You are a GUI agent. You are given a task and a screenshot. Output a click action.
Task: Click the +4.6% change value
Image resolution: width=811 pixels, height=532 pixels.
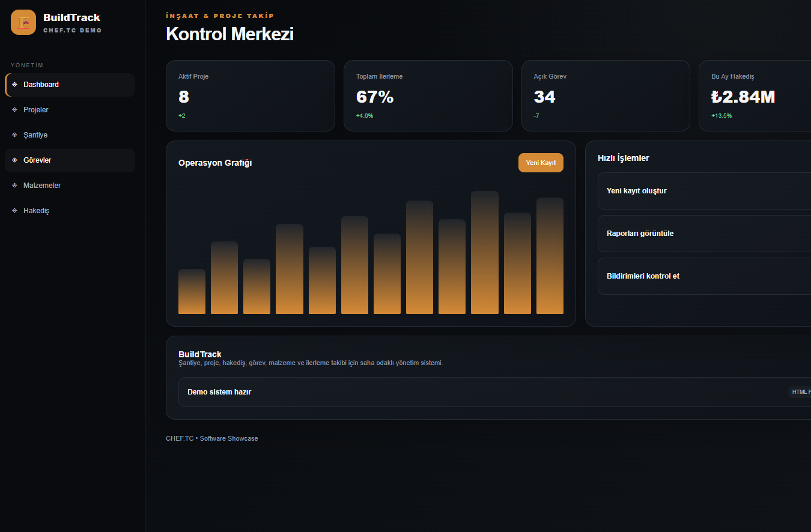tap(365, 116)
